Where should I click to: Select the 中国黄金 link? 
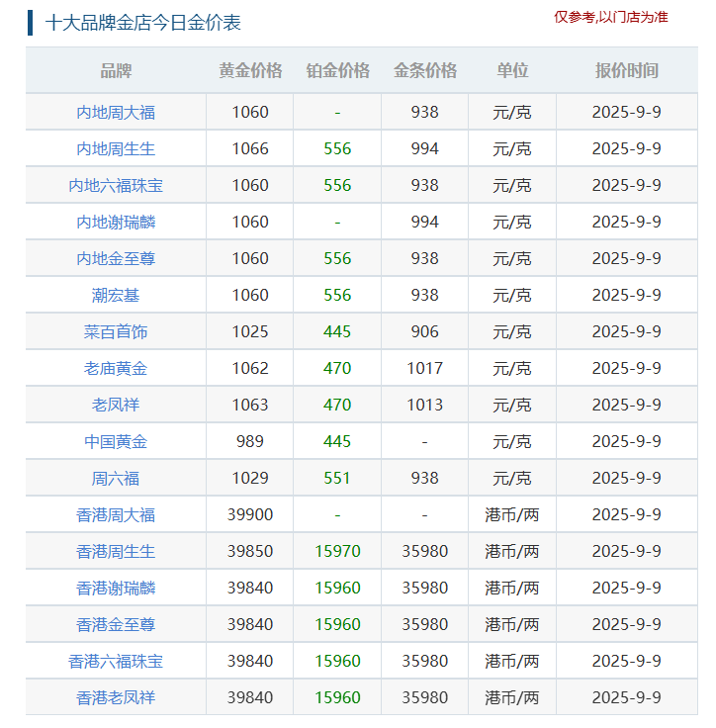(116, 442)
